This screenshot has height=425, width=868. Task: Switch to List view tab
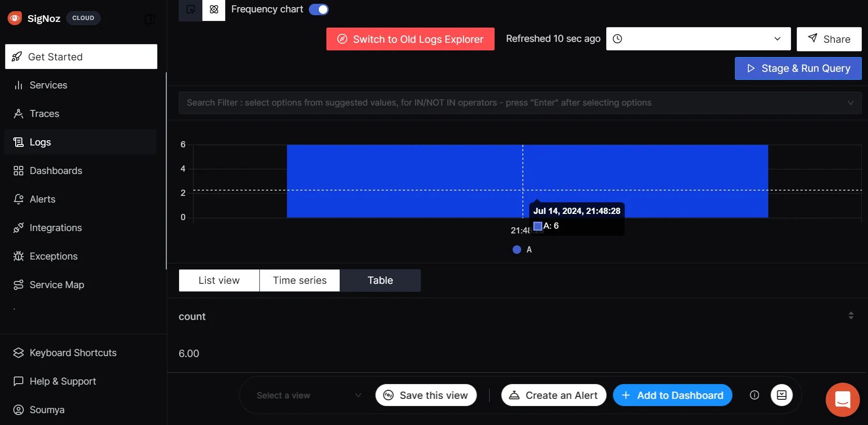(x=219, y=280)
